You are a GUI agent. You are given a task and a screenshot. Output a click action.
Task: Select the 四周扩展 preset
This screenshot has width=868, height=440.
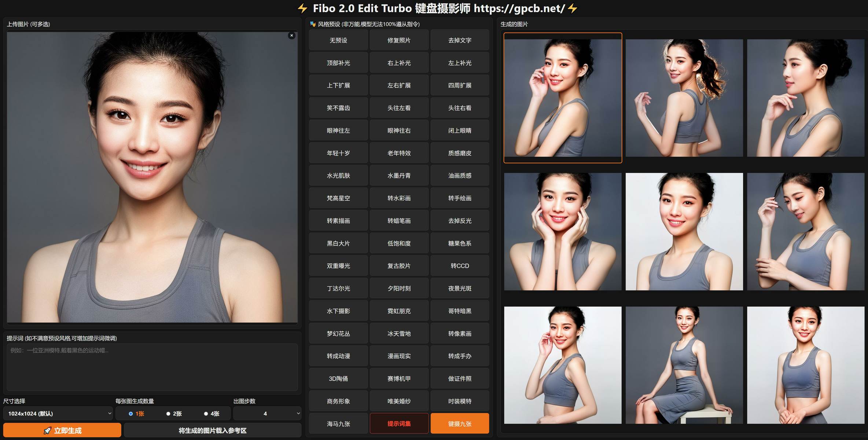pyautogui.click(x=460, y=85)
